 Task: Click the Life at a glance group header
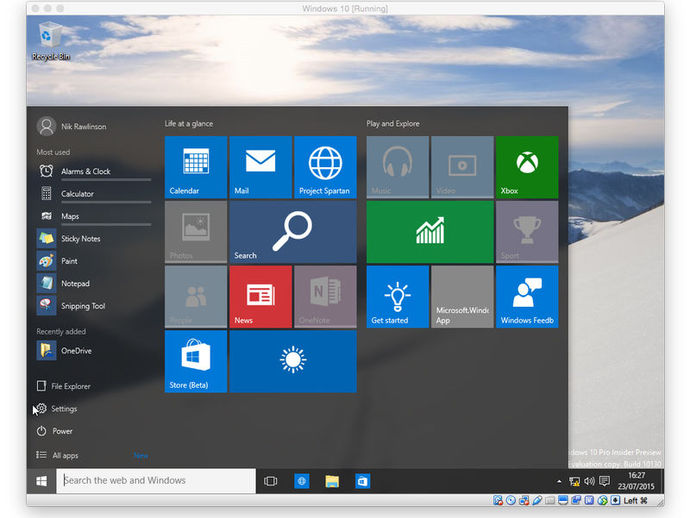[x=189, y=124]
